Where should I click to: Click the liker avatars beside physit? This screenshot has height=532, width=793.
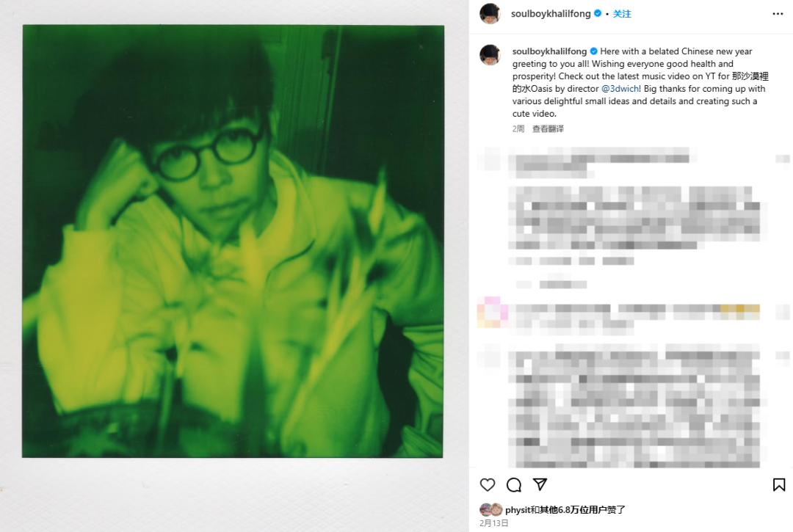point(490,509)
